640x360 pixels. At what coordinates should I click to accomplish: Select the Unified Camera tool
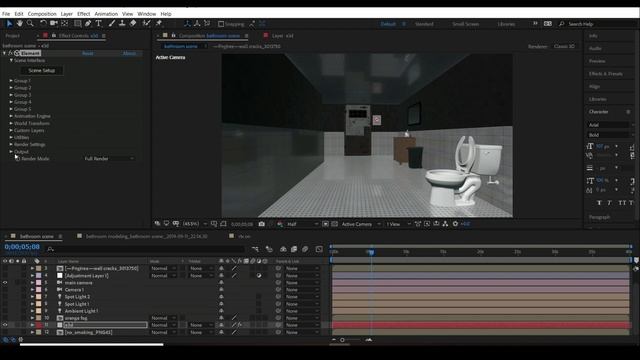53,24
